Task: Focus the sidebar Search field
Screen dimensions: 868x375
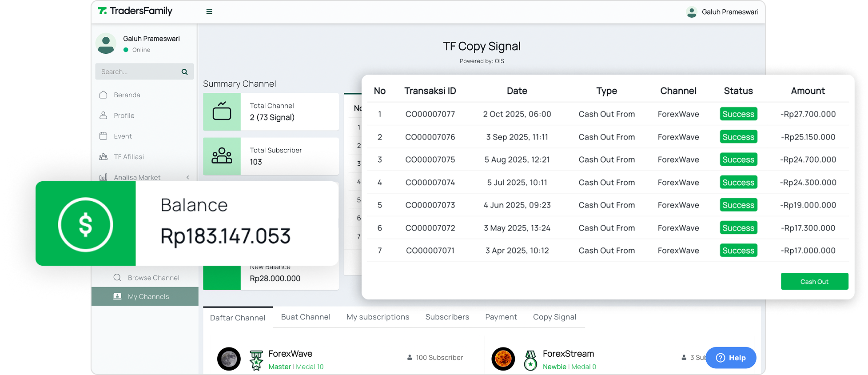Action: click(144, 72)
